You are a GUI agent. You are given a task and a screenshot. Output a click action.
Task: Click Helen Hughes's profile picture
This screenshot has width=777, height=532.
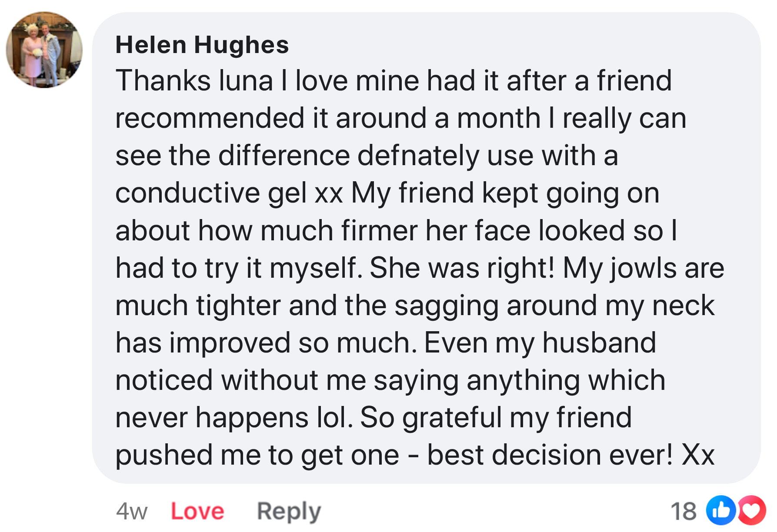pos(44,50)
